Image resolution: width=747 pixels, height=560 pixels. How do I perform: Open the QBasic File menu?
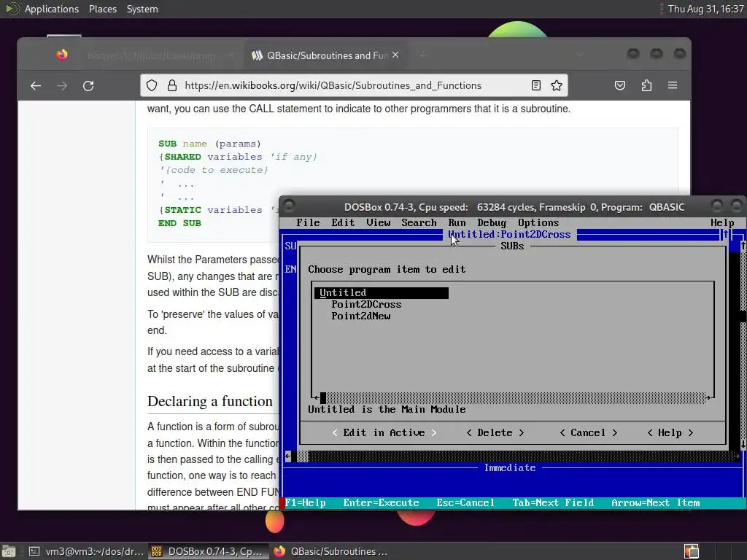tap(308, 222)
